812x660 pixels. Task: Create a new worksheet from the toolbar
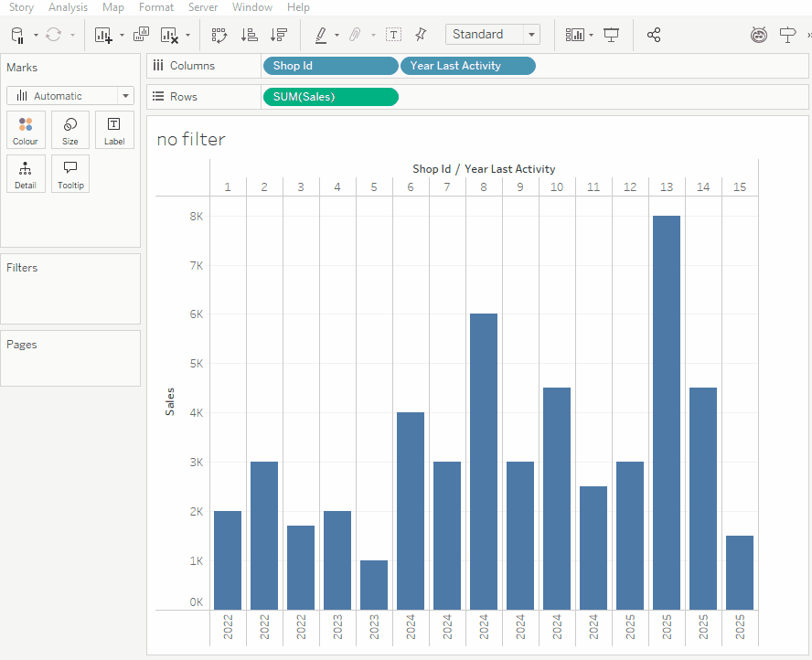coord(103,35)
